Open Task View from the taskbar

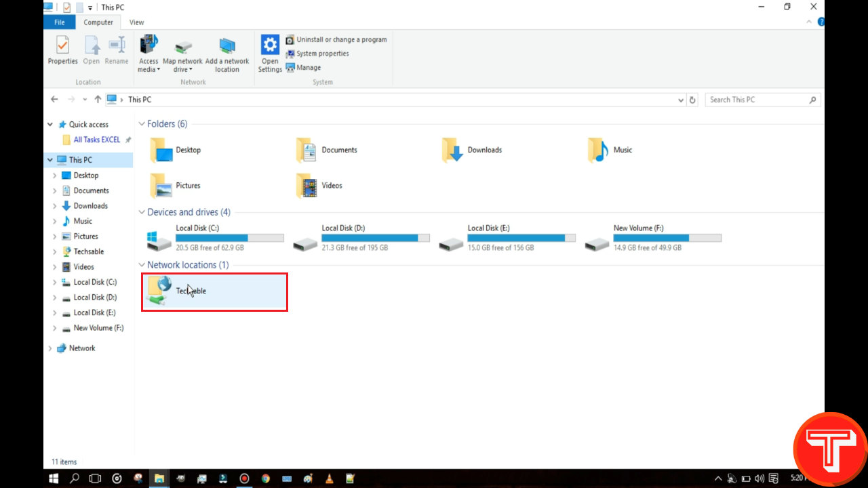point(96,479)
